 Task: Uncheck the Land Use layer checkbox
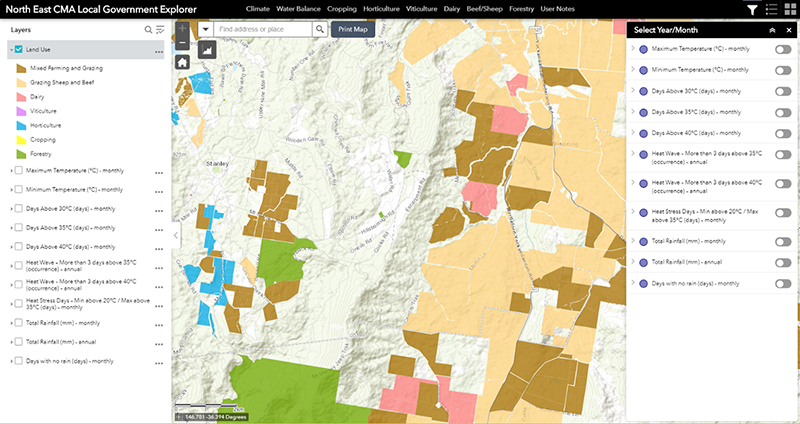[x=20, y=50]
